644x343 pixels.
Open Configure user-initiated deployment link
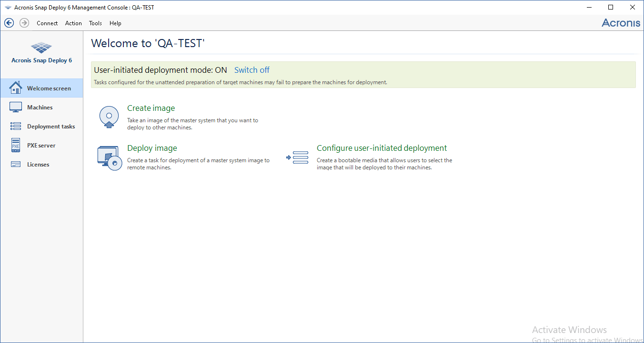click(382, 148)
